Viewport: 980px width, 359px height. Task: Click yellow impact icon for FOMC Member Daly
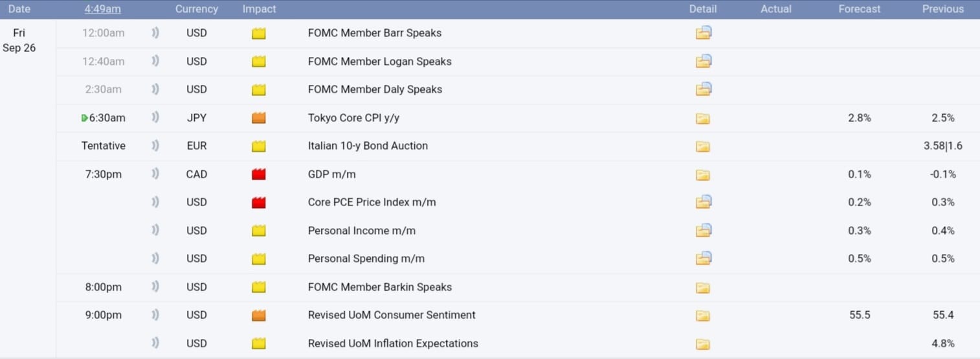pyautogui.click(x=259, y=89)
